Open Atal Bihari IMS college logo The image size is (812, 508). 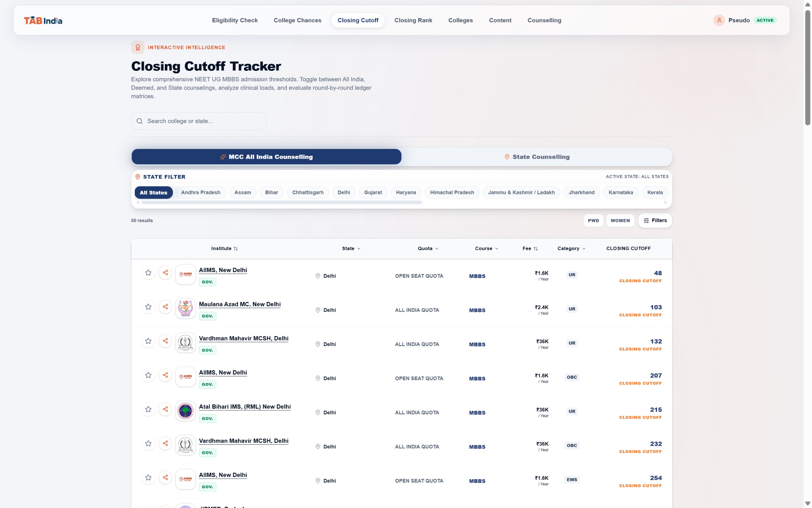coord(185,411)
